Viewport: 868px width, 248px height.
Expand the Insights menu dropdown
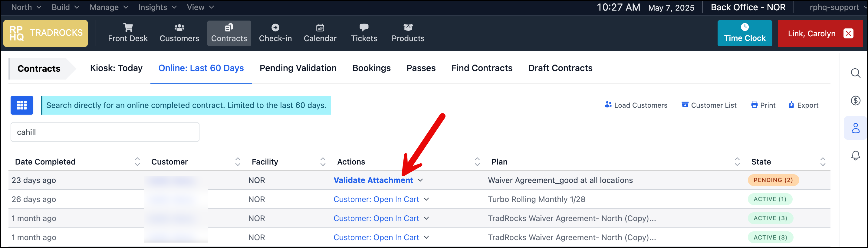click(157, 7)
